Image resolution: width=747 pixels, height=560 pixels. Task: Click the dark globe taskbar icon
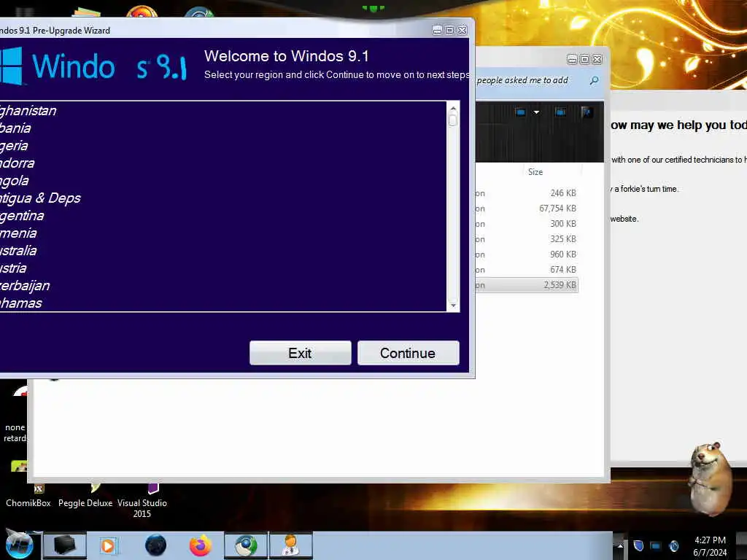155,545
